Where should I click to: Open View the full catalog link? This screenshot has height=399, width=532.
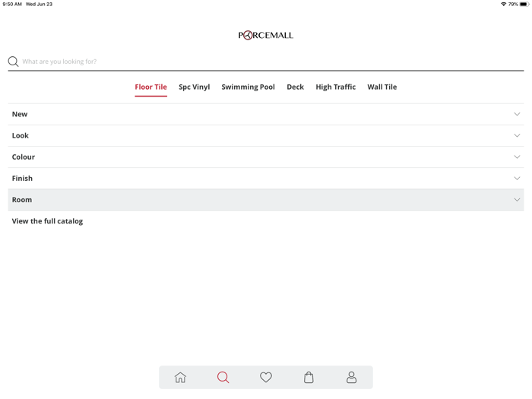point(47,221)
